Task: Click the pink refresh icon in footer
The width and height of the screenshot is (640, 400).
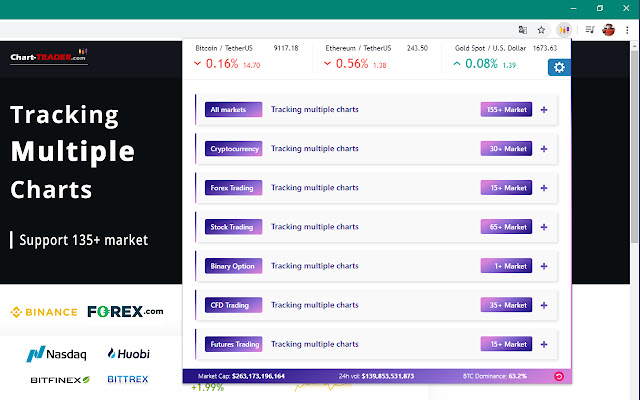Action: [x=559, y=376]
